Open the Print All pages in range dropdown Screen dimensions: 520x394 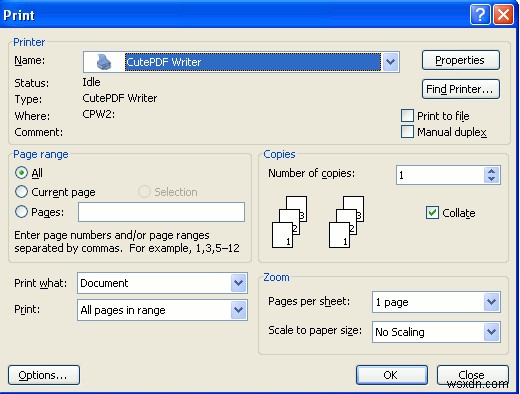tap(238, 310)
